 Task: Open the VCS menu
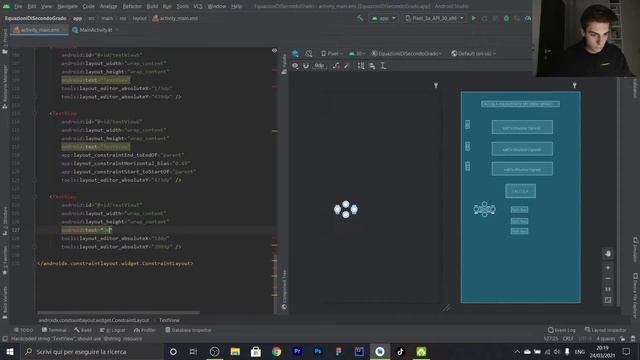198,7
